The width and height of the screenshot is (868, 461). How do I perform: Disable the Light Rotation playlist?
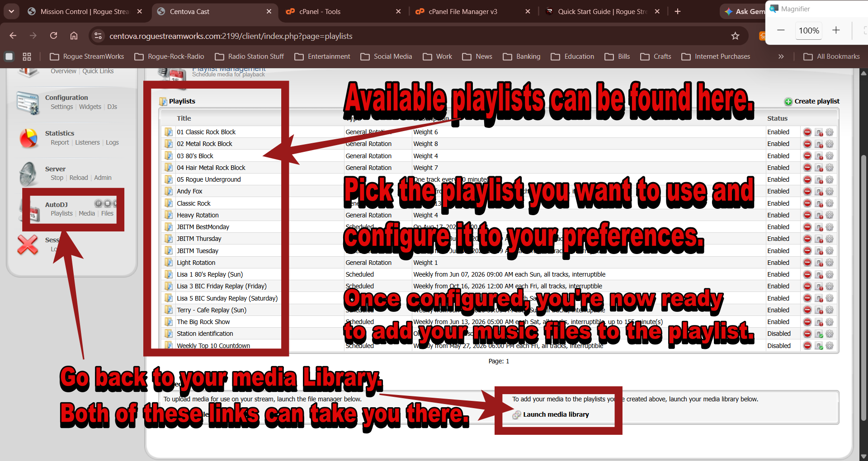pos(819,263)
